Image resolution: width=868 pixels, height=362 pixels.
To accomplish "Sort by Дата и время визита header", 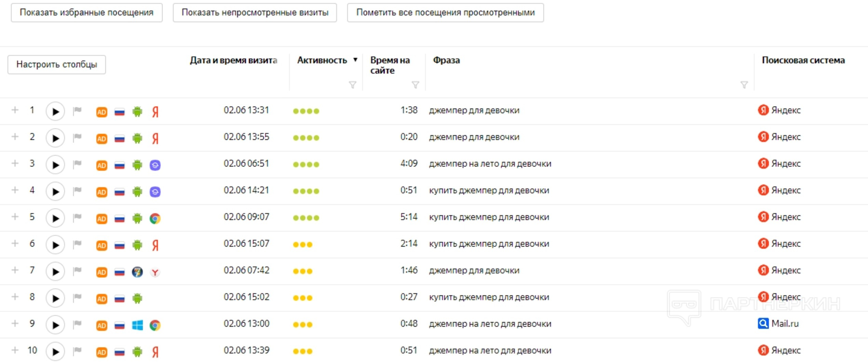I will coord(233,60).
